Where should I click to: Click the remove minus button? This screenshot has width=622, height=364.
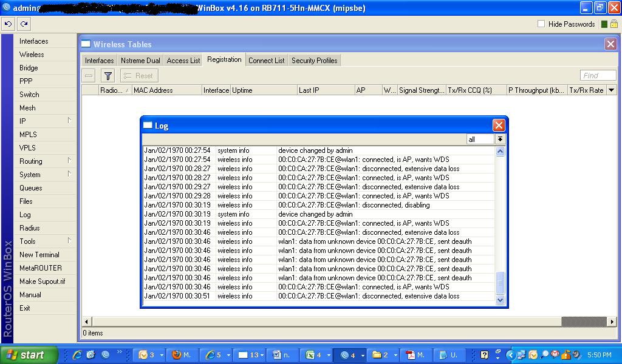tap(89, 75)
